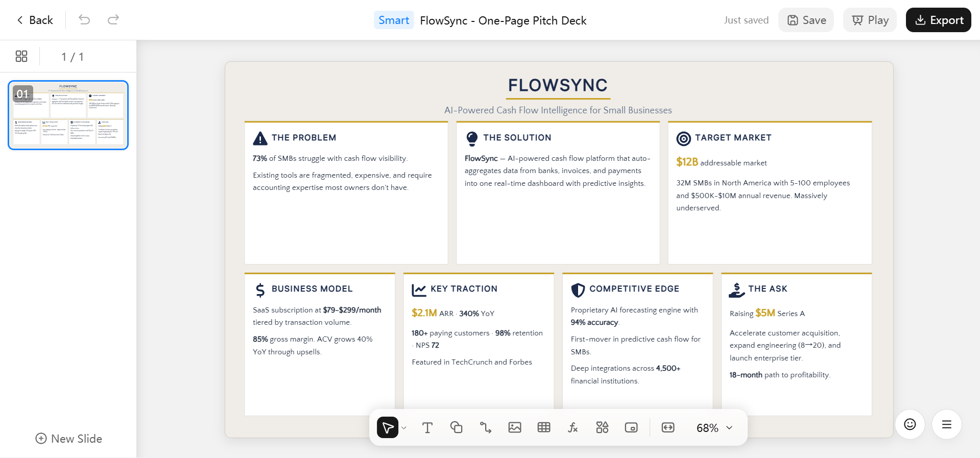Select the lightbulb icon in The Solution
The height and width of the screenshot is (458, 980).
[472, 138]
